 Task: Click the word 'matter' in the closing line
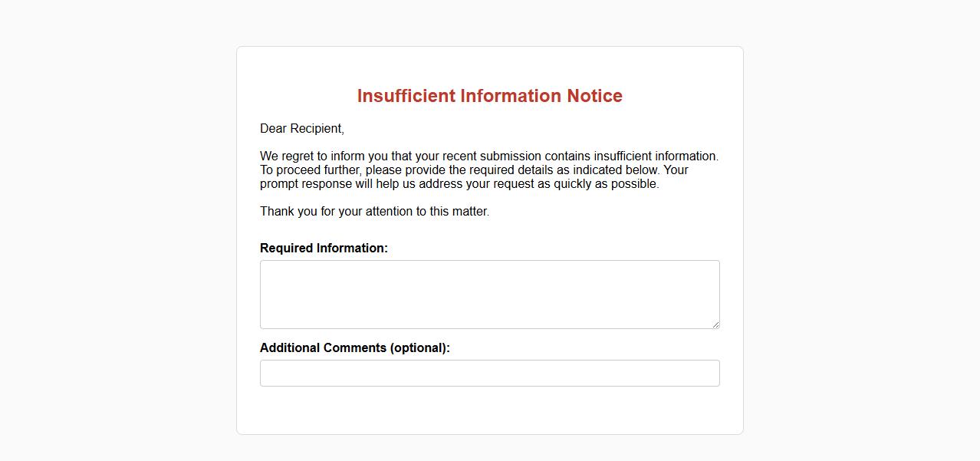(x=469, y=212)
